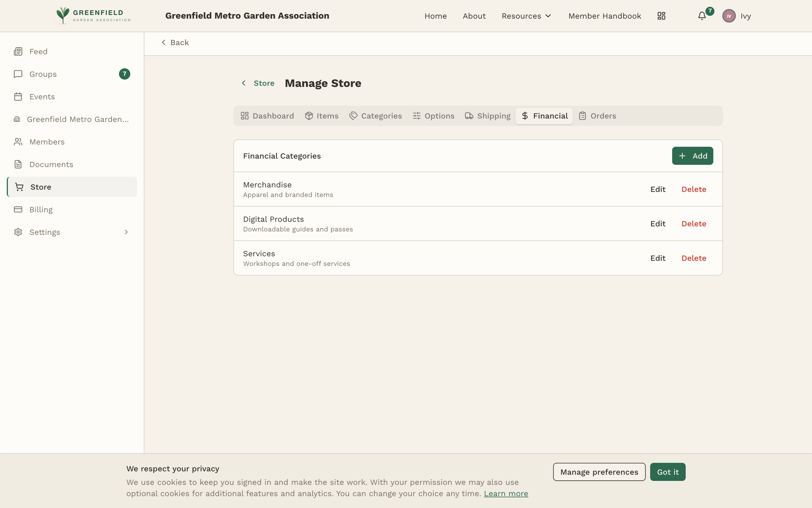This screenshot has height=508, width=812.
Task: Open Manage preferences for cookies
Action: pos(599,472)
